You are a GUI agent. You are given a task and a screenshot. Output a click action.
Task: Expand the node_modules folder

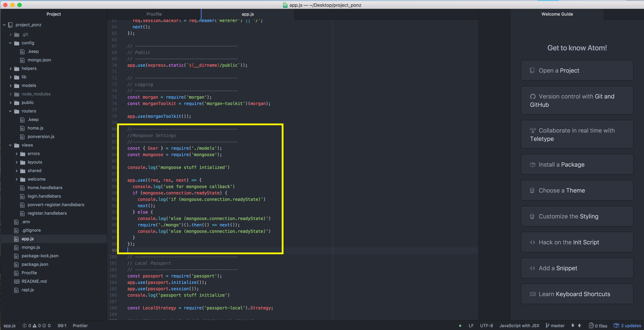coord(10,94)
